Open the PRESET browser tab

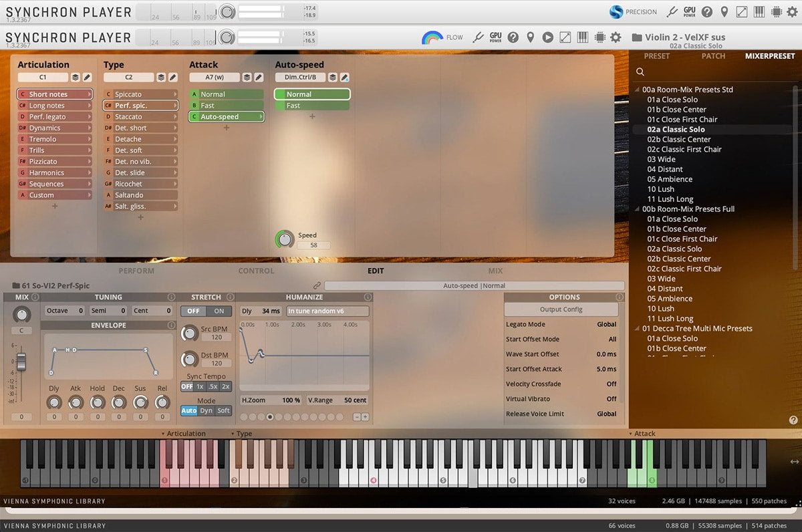pos(656,56)
